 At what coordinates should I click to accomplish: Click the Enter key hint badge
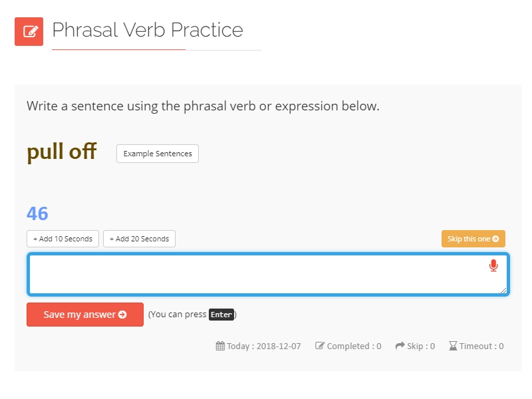tap(221, 315)
